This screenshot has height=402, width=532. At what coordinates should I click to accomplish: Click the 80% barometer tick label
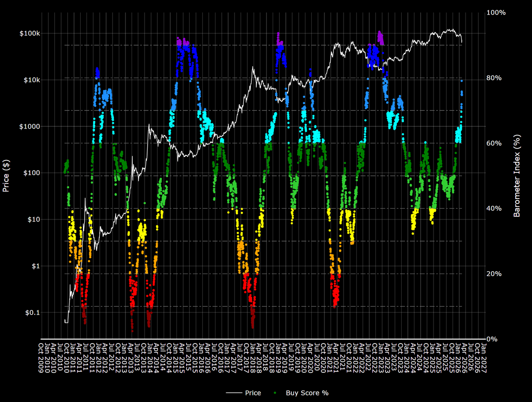pos(494,78)
